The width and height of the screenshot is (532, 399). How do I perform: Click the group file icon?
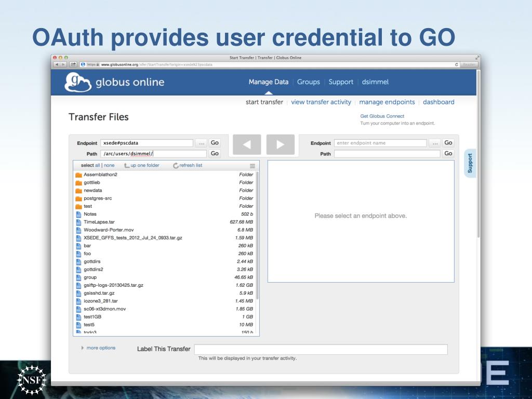79,277
